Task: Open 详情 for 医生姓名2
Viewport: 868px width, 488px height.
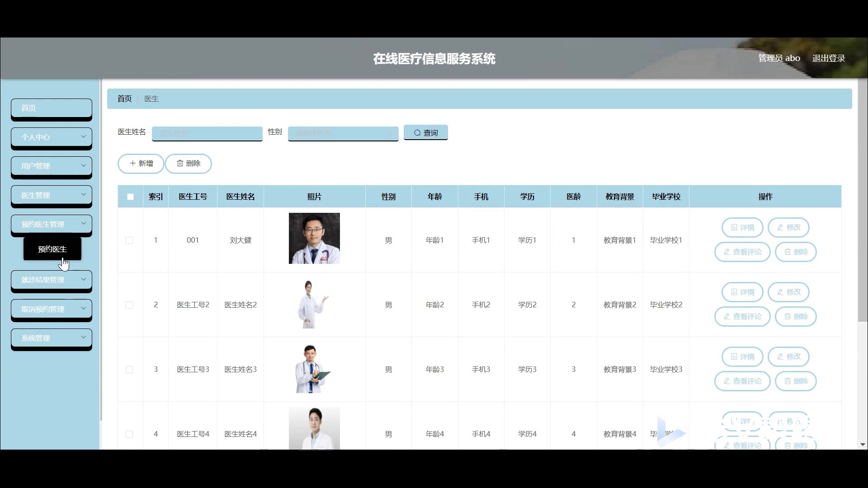Action: pyautogui.click(x=742, y=292)
